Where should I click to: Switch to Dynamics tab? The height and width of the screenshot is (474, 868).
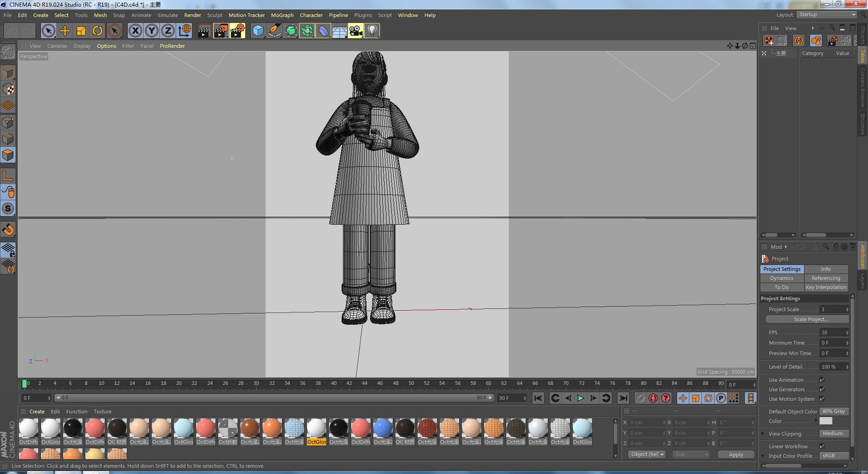(782, 278)
